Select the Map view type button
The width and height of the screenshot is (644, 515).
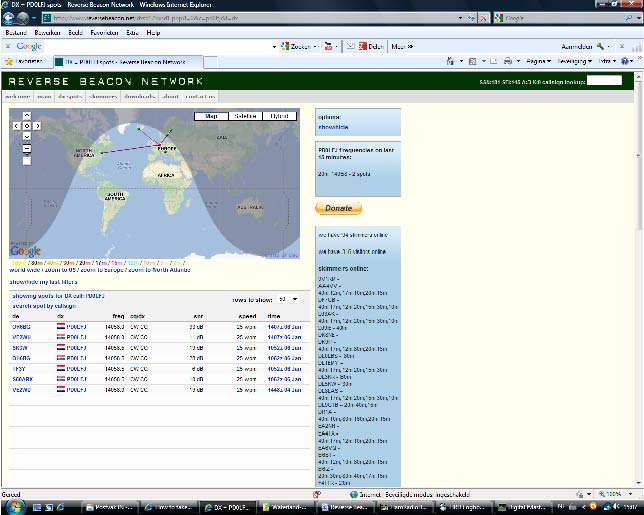point(211,116)
